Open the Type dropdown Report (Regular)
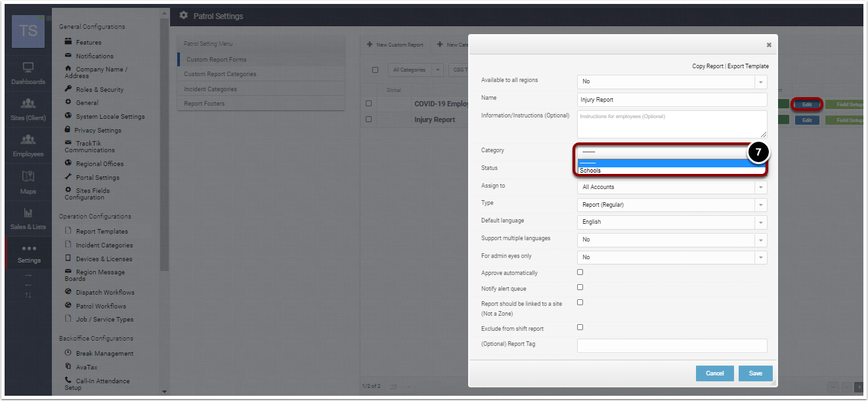Screen dimensions: 868x401 point(672,205)
